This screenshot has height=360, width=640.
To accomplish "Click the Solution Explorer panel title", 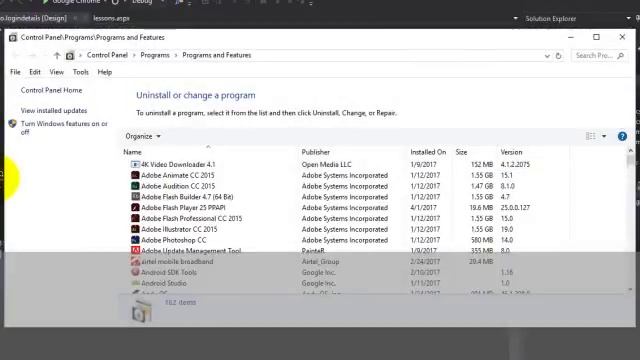I will tap(551, 19).
